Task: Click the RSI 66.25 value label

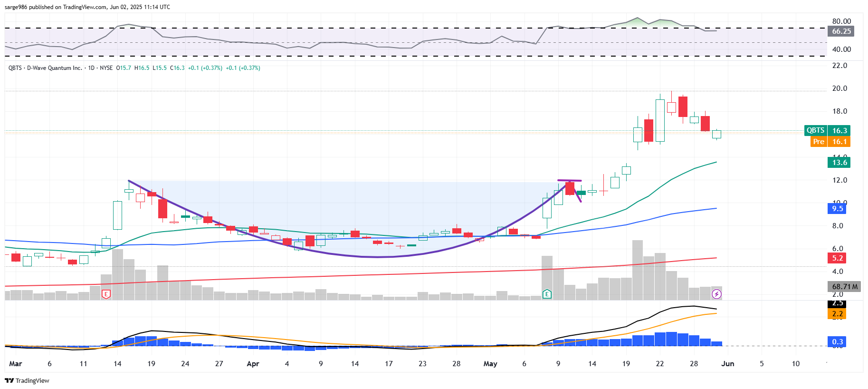Action: 841,31
